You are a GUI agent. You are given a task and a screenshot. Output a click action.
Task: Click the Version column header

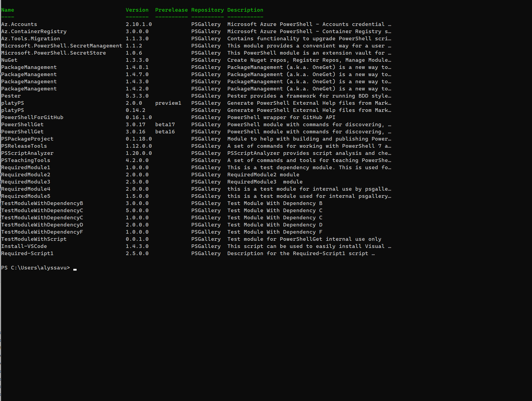[137, 10]
